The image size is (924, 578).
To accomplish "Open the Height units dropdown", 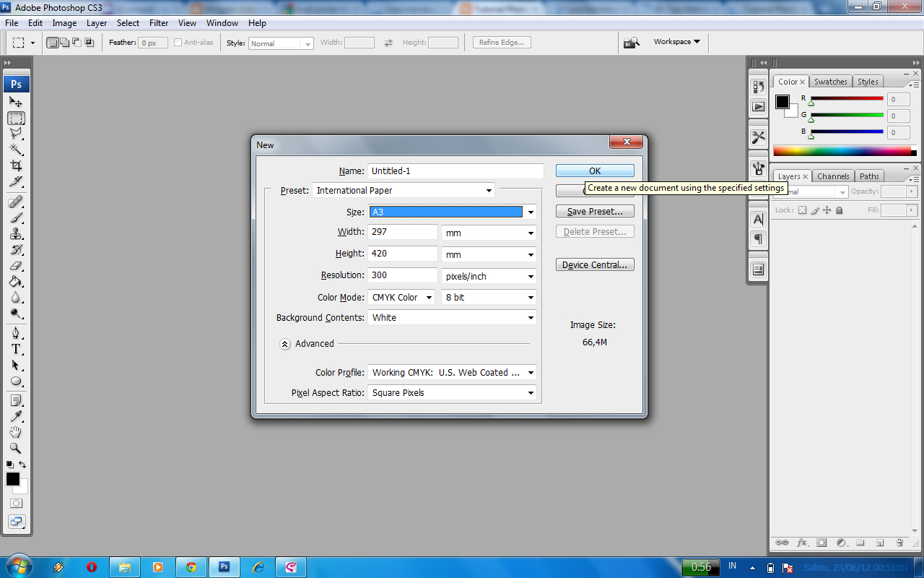I will [x=489, y=254].
